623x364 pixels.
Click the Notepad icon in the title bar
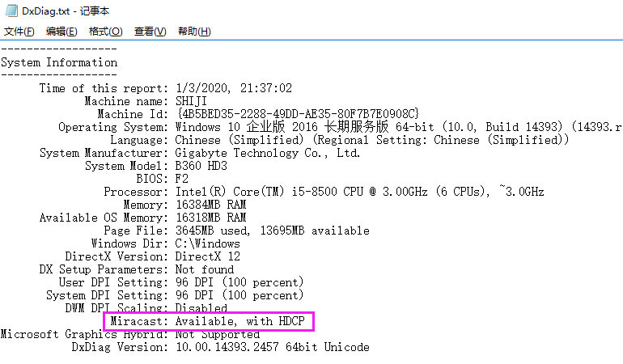pos(11,11)
